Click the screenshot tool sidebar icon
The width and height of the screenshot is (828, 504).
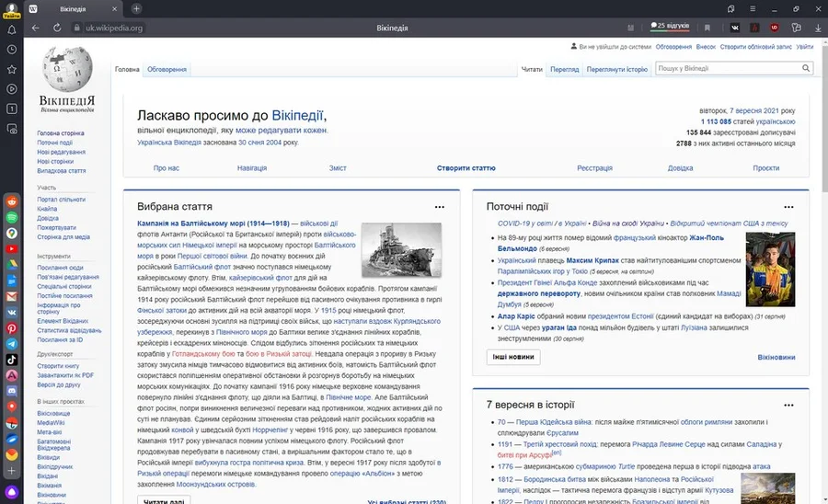12,129
